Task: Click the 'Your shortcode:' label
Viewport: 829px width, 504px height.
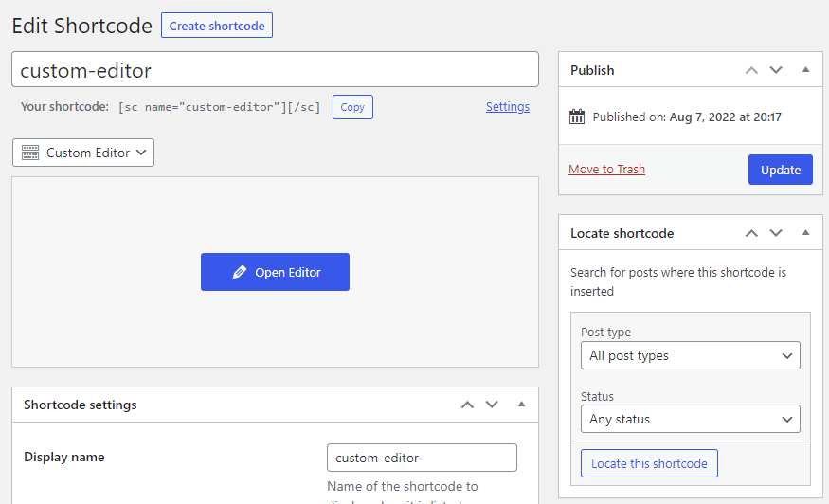Action: coord(64,107)
